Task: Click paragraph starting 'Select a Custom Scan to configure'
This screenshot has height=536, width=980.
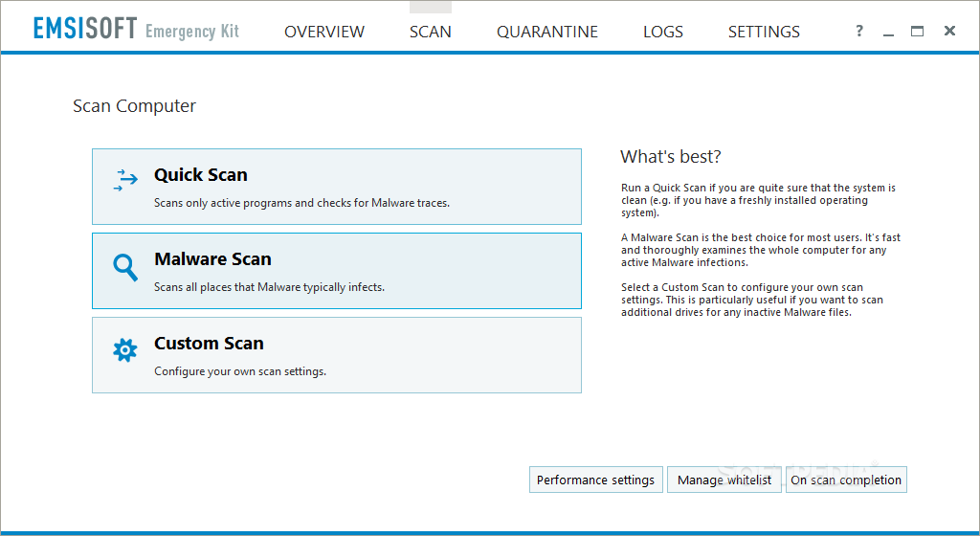Action: click(x=752, y=300)
